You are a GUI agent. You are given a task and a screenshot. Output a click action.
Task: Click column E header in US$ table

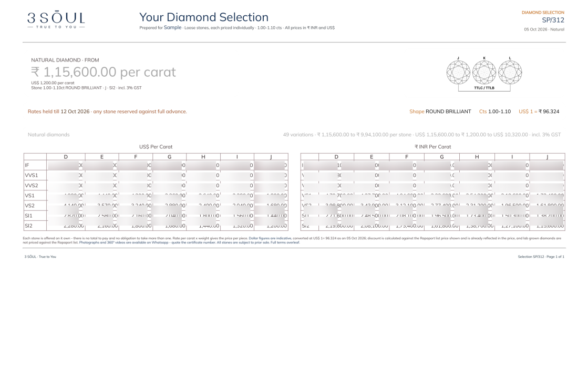click(101, 157)
